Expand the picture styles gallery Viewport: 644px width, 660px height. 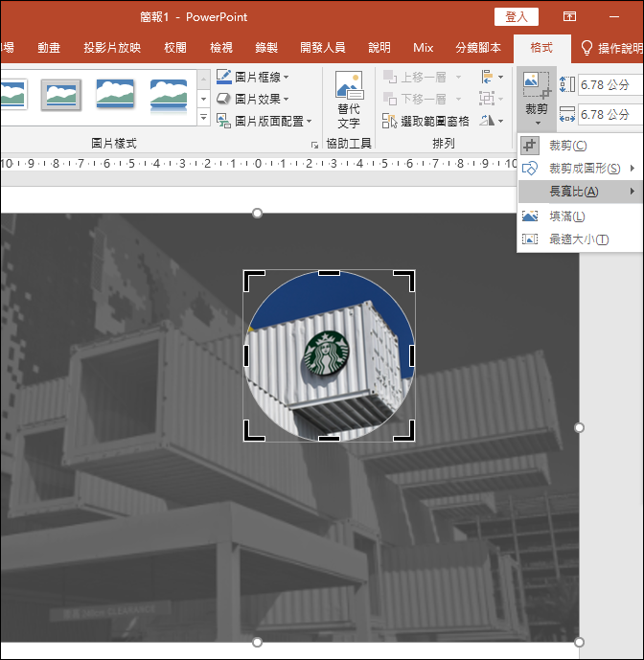point(203,117)
